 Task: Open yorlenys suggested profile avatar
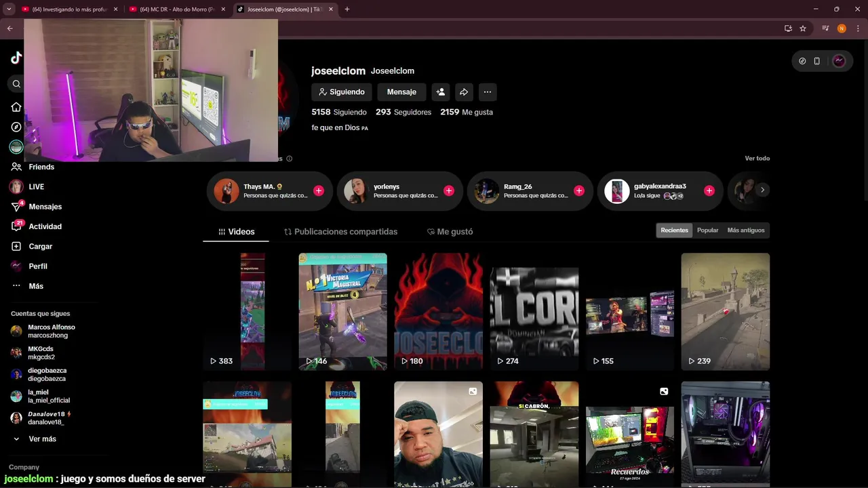(x=356, y=191)
